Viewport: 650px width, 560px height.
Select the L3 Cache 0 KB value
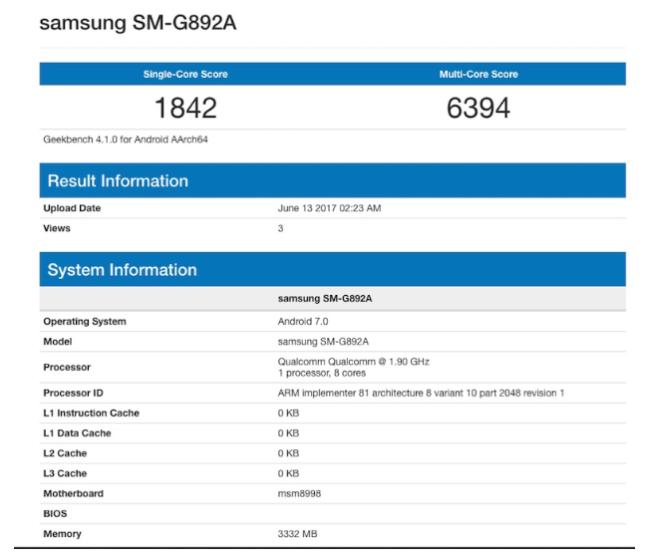[289, 473]
